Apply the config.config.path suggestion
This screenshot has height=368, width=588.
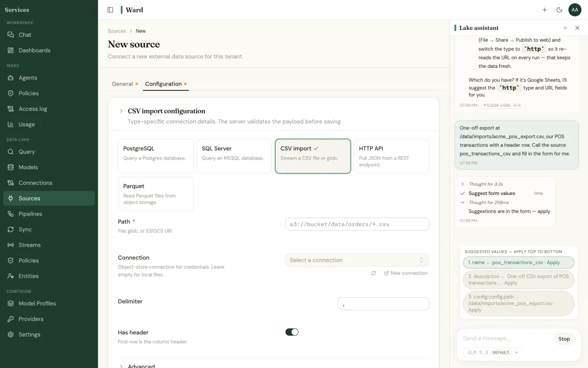pos(519,303)
